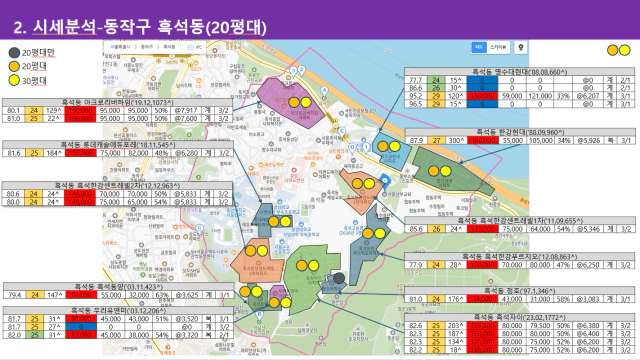
Task: Click the red 157,000 price cell
Action: click(81, 153)
